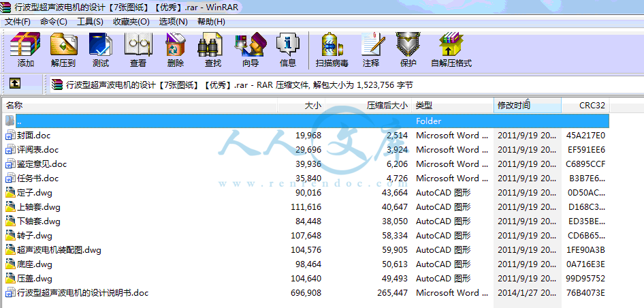The height and width of the screenshot is (308, 644).
Task: Click the icon of 评阅表.doc
Action: [x=10, y=150]
